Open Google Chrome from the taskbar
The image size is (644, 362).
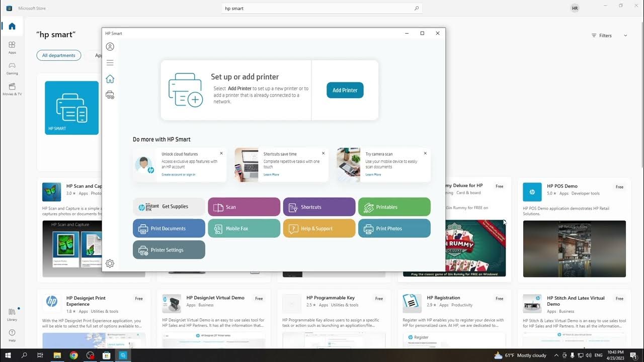[x=73, y=355]
